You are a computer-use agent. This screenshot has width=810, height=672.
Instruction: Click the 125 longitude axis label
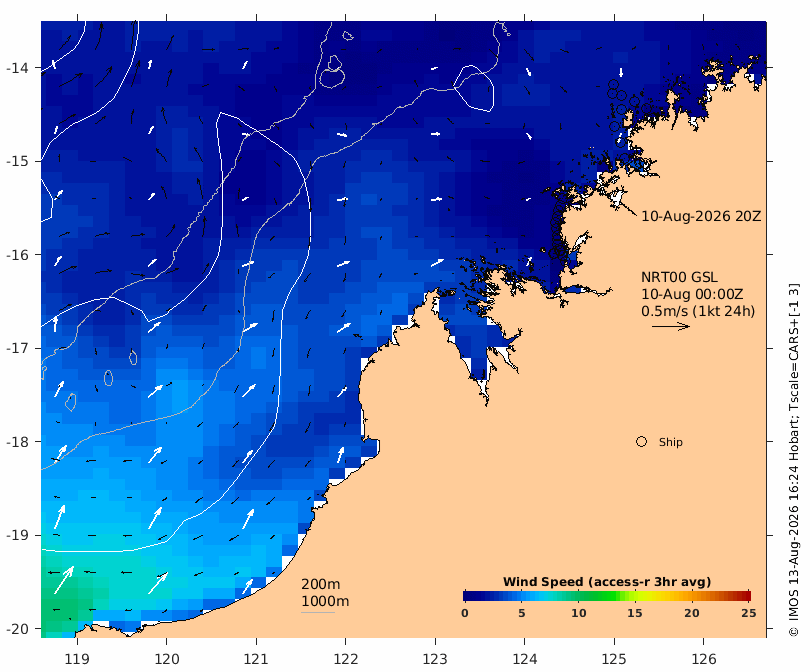(614, 659)
